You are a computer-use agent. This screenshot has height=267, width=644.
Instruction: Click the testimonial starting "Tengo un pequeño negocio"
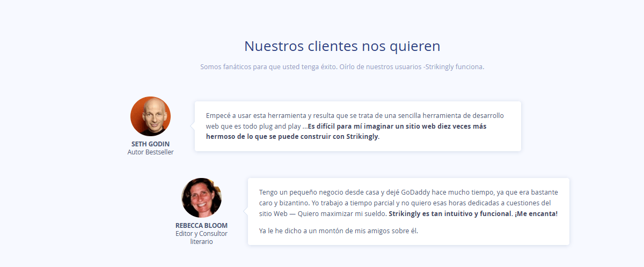408,211
